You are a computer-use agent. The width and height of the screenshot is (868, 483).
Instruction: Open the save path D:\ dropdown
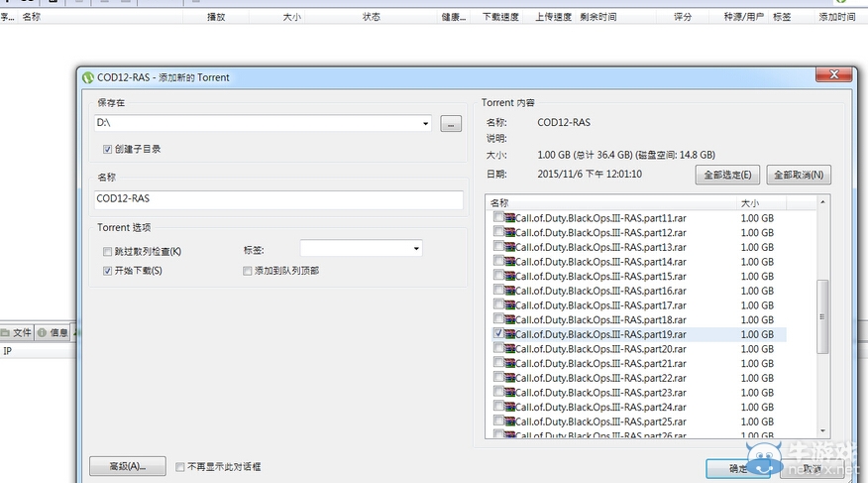coord(425,124)
